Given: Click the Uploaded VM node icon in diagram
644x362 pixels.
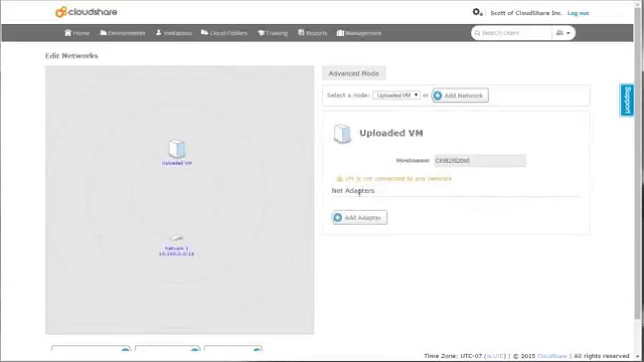Looking at the screenshot, I should (x=177, y=149).
